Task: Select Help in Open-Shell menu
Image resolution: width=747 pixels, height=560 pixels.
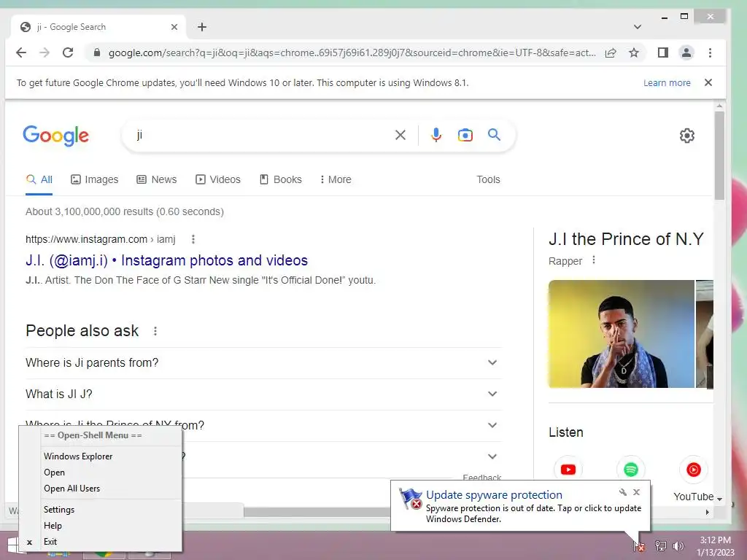Action: [53, 526]
